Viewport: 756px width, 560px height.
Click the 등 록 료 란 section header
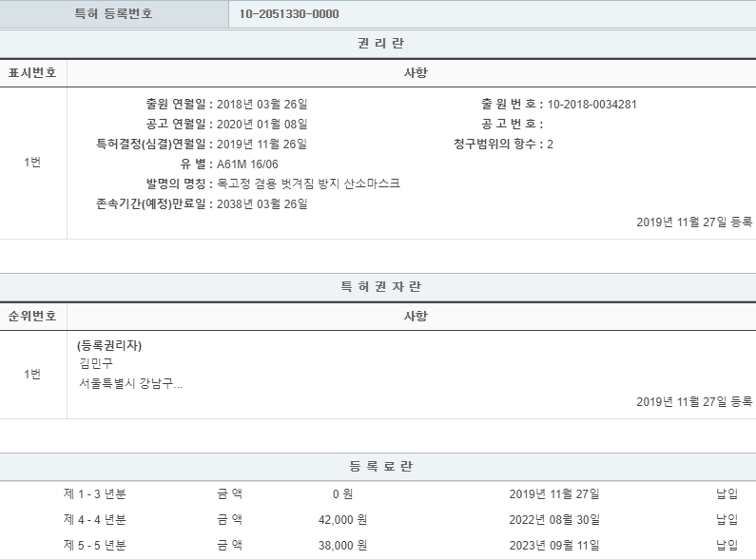point(380,467)
